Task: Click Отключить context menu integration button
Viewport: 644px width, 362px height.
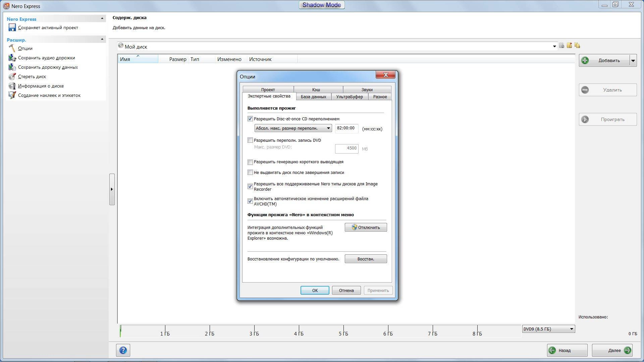Action: coord(366,227)
